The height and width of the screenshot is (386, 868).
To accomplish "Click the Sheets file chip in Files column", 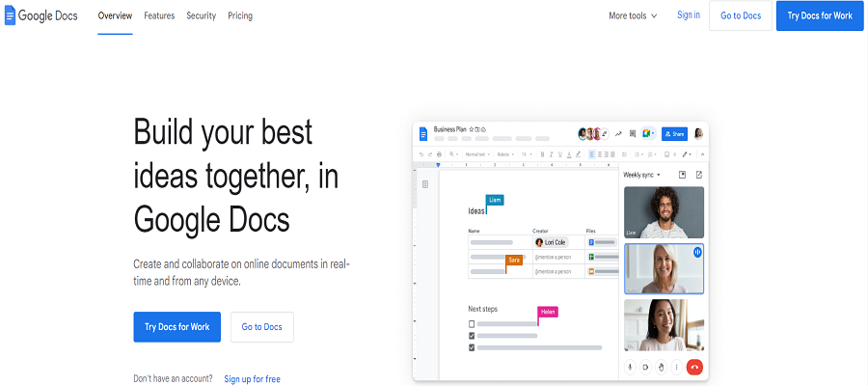I will (603, 257).
